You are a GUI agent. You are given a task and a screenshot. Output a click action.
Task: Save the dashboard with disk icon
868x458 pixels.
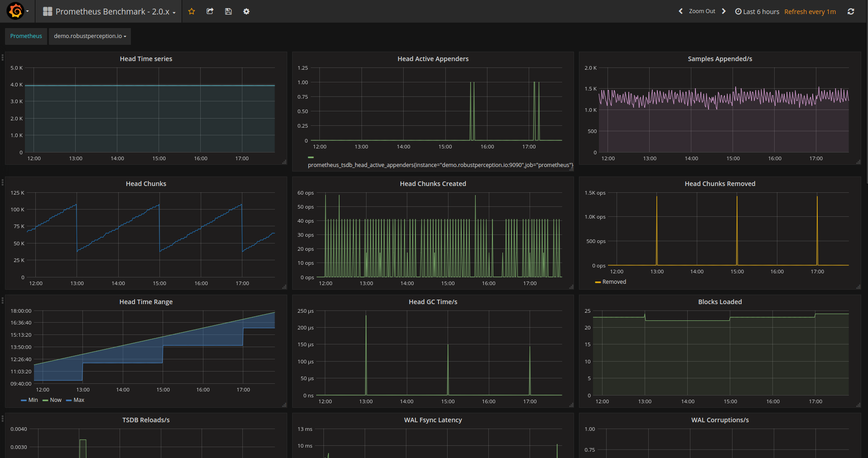[x=228, y=11]
